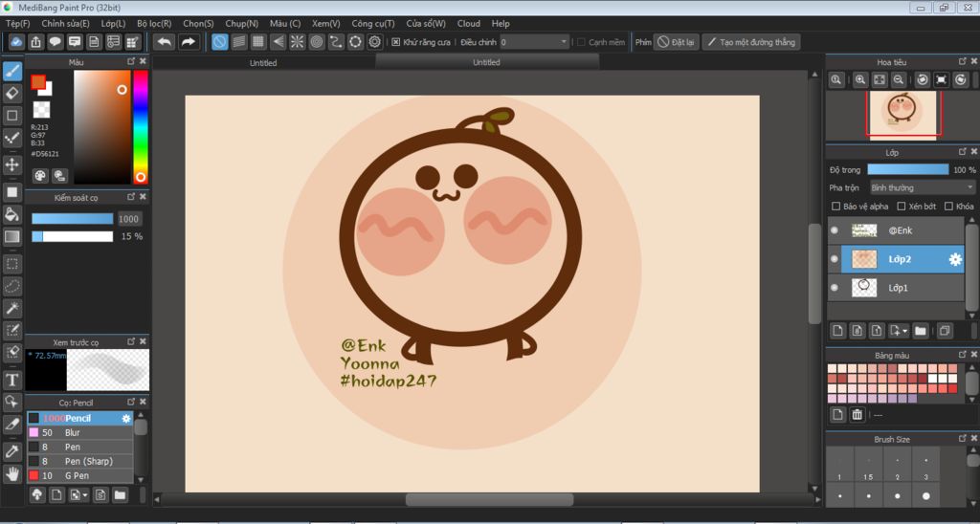Enable the Xén bớt checkbox
The image size is (980, 524).
coord(902,207)
